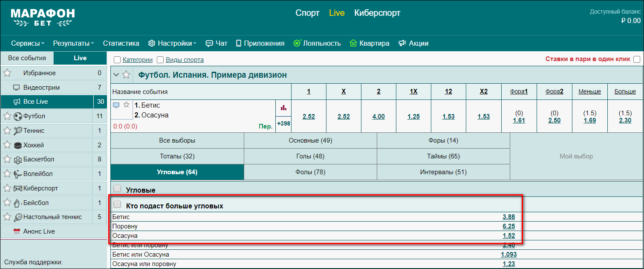This screenshot has height=269, width=644.
Task: Star the Настольный теннис sport in sidebar
Action: click(x=7, y=217)
